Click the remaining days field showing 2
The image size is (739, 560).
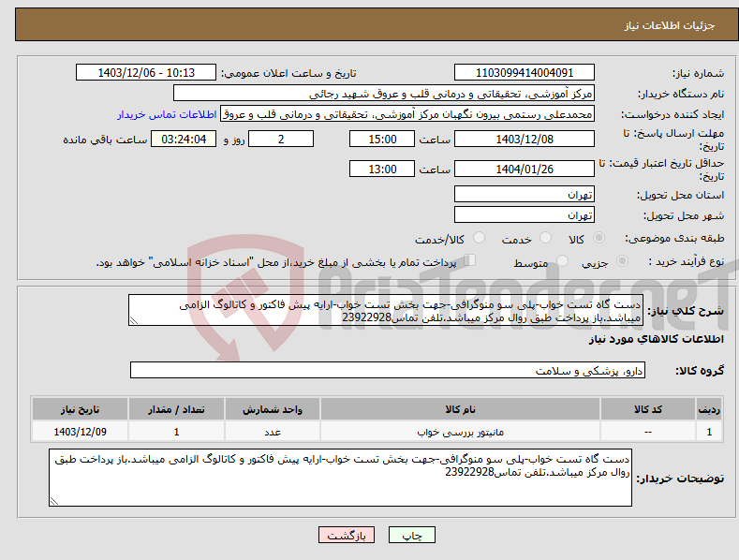click(x=281, y=139)
